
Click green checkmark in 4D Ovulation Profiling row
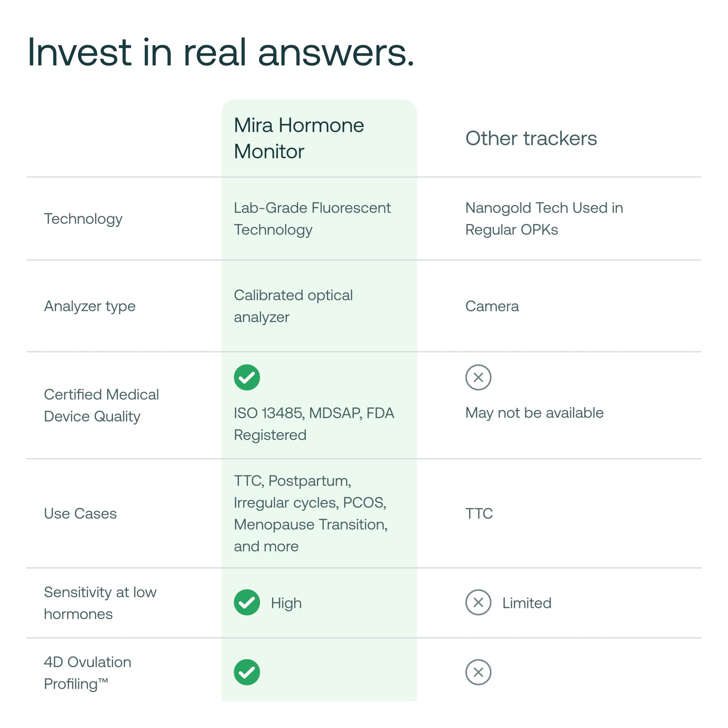point(247,672)
